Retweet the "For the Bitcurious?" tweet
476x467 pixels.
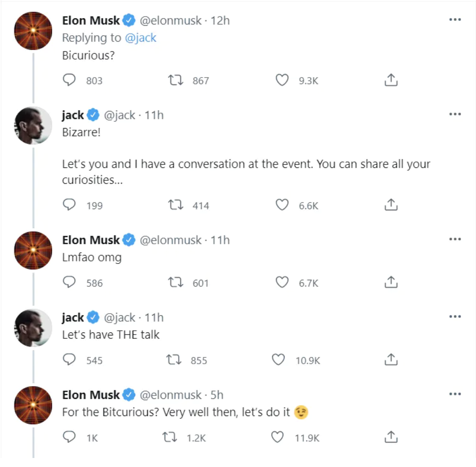[x=171, y=437]
